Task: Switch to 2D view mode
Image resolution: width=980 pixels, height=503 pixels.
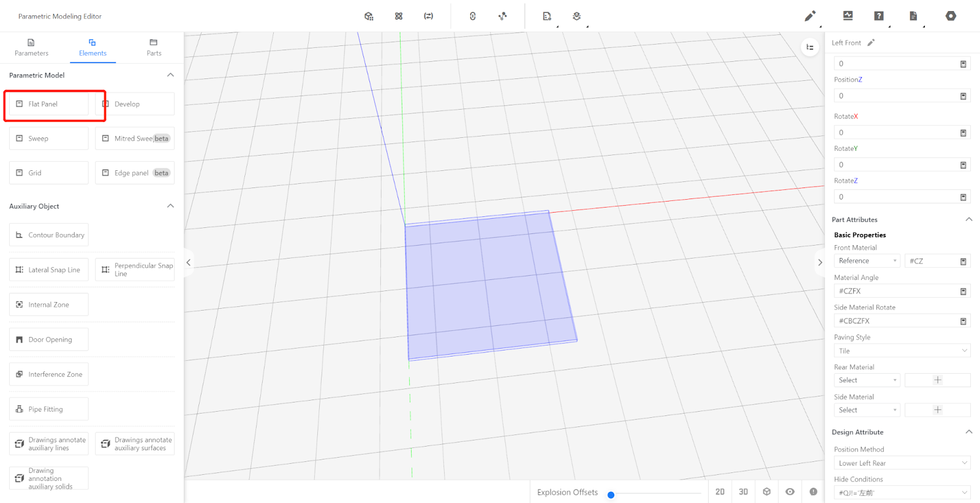Action: 720,491
